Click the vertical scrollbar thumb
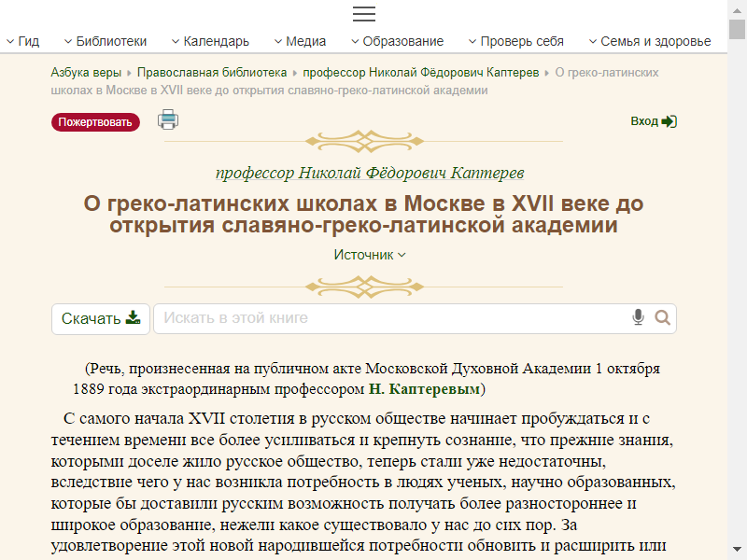Screen dimensions: 747x560 pyautogui.click(x=737, y=30)
